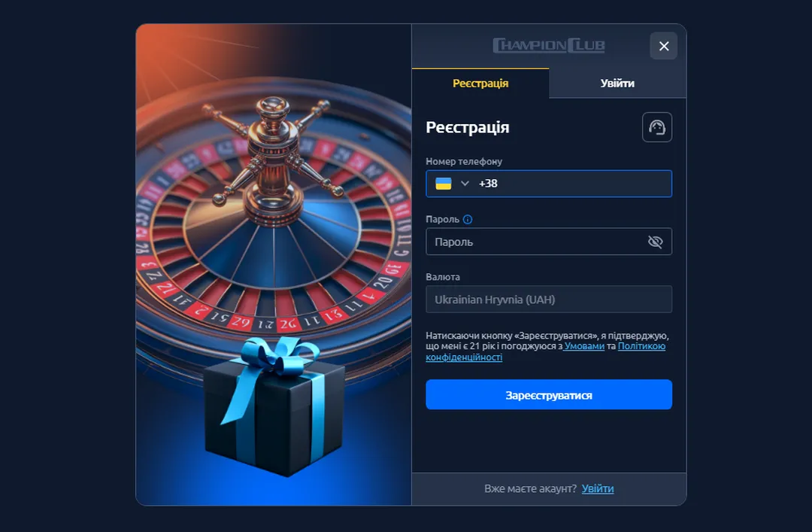812x532 pixels.
Task: Click the Номер телефону label
Action: tap(463, 161)
